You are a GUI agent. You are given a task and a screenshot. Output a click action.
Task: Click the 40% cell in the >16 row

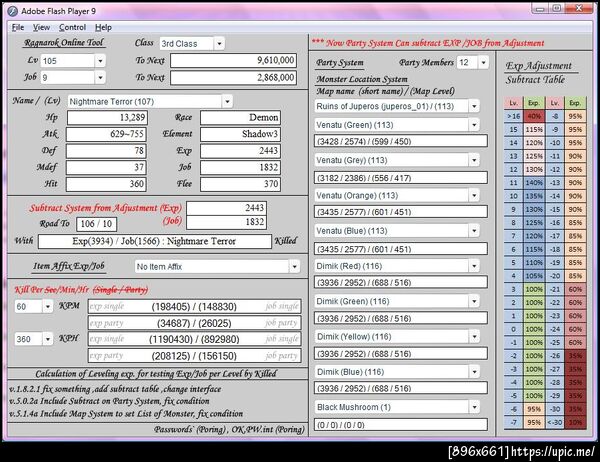point(534,116)
